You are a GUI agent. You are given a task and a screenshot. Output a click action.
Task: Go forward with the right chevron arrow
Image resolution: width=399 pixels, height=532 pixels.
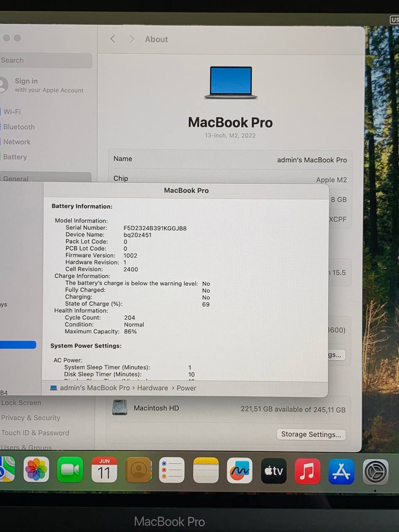pos(132,39)
